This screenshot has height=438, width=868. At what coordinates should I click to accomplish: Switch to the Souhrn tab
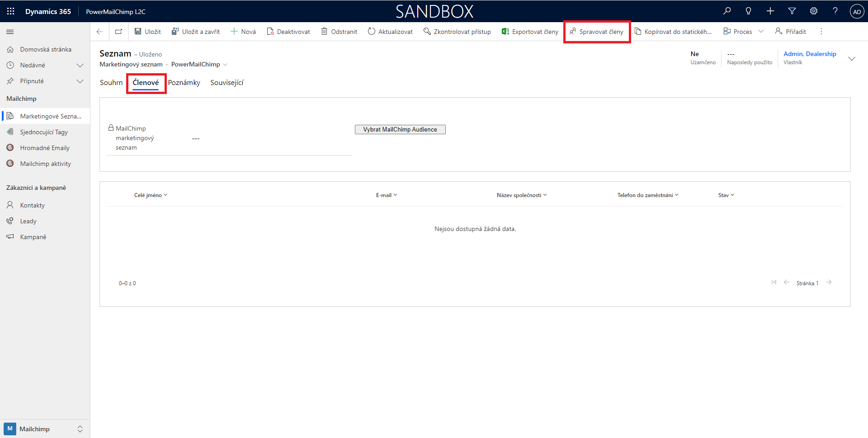(x=111, y=83)
